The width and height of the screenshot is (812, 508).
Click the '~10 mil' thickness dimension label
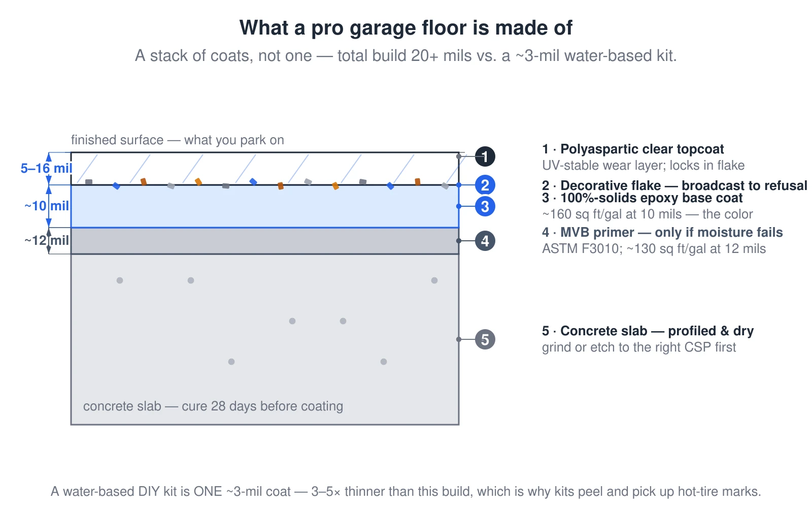point(47,206)
